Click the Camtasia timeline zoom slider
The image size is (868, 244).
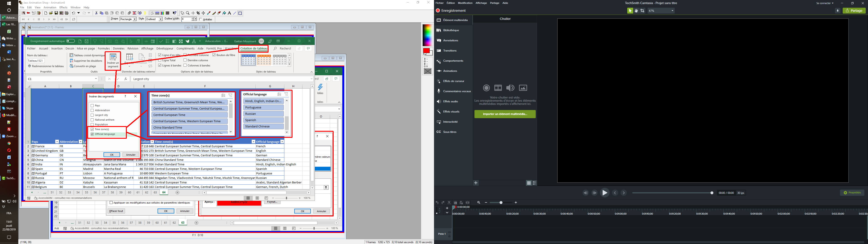(501, 203)
